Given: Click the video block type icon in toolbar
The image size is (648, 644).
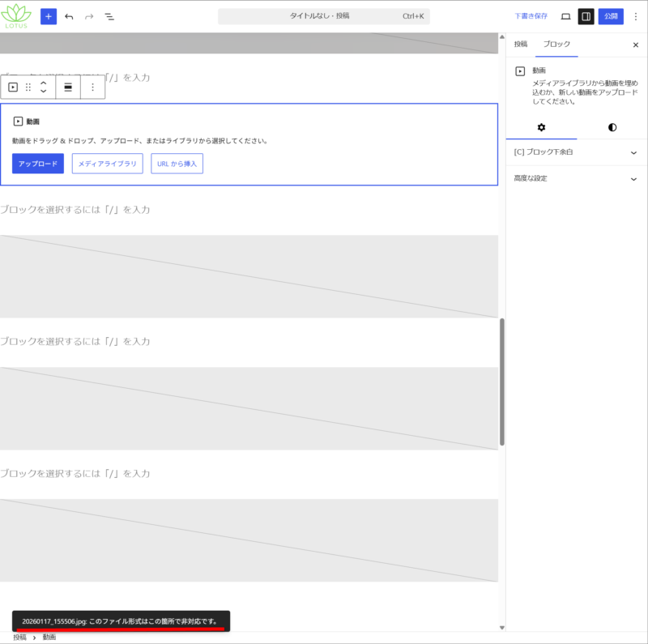Looking at the screenshot, I should tap(13, 87).
